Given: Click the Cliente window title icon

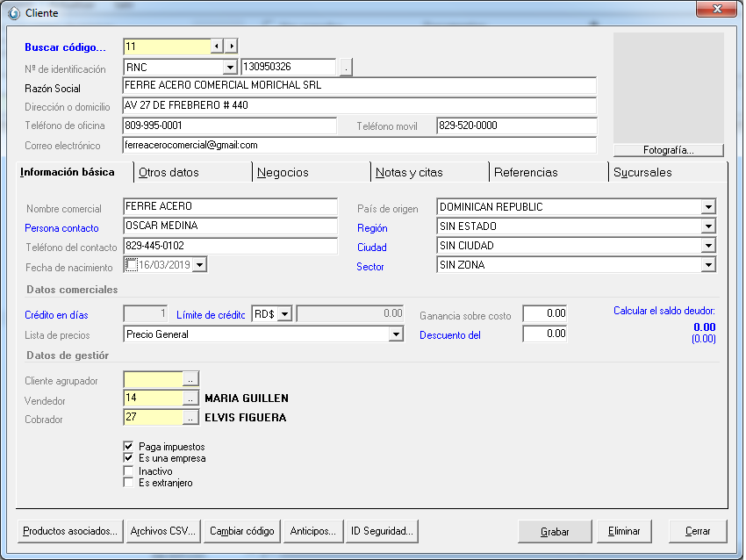Looking at the screenshot, I should pos(14,13).
